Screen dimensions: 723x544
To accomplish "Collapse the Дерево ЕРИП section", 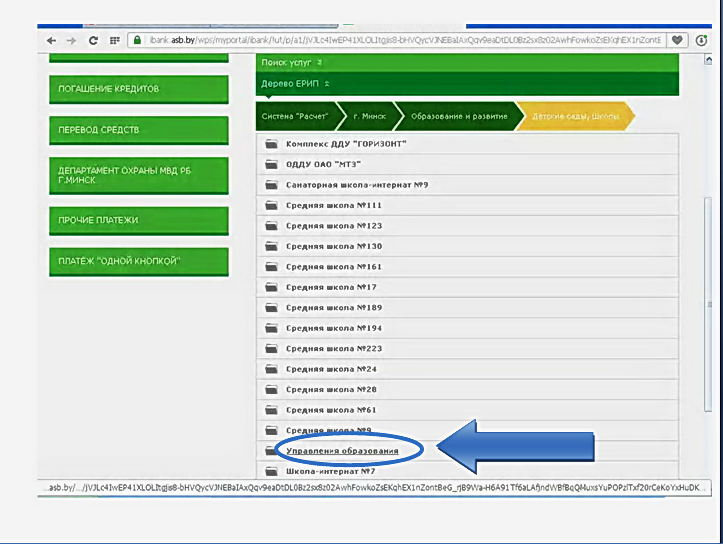I will pyautogui.click(x=294, y=84).
